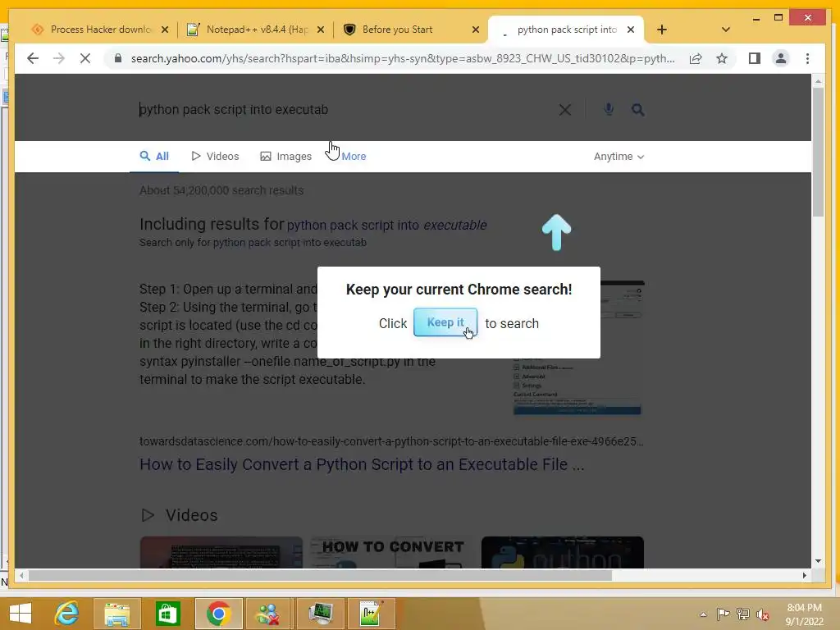
Task: Click the share page icon
Action: (696, 58)
